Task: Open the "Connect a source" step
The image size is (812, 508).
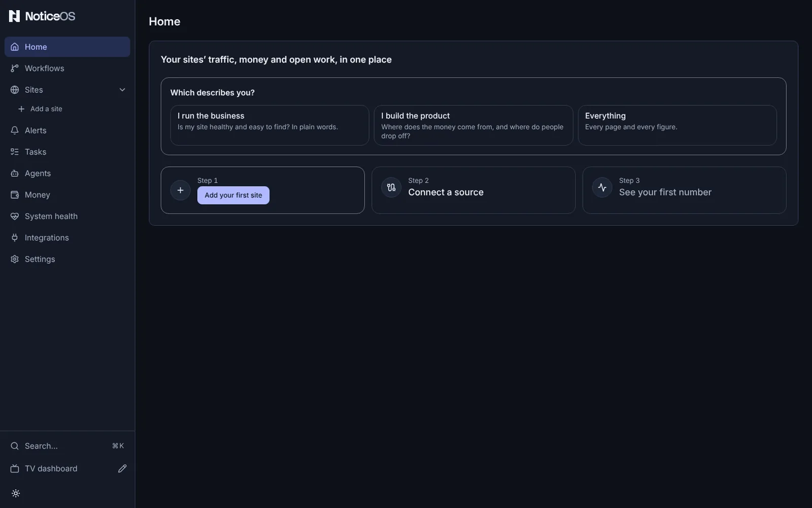Action: pos(473,190)
